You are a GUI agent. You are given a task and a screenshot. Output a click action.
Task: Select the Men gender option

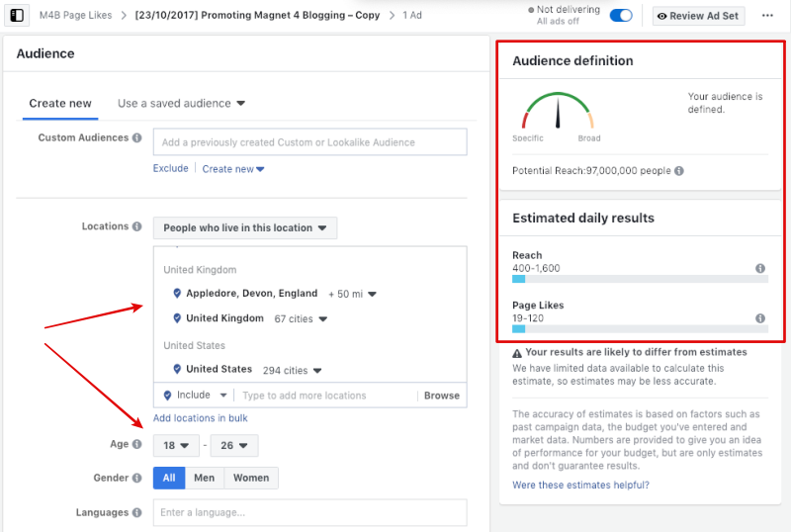tap(205, 478)
